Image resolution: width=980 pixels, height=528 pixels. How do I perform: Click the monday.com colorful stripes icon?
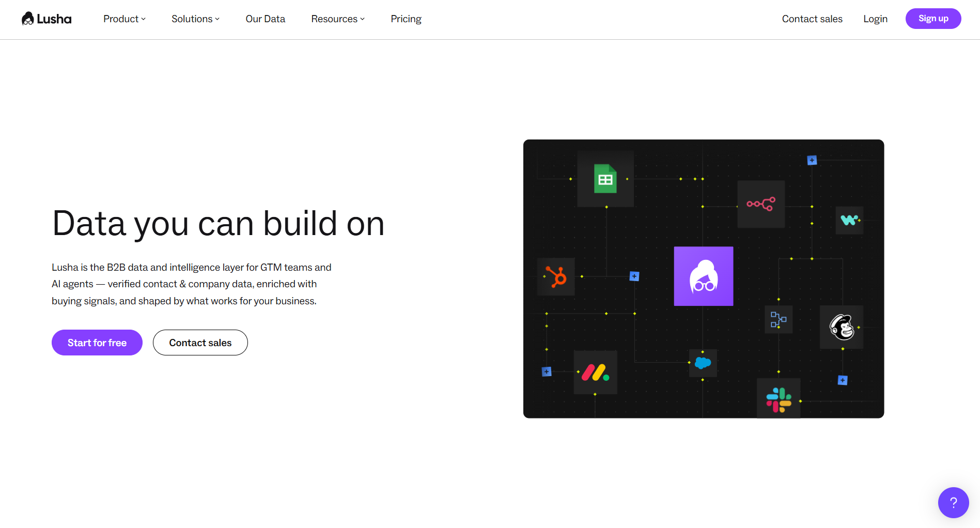tap(596, 372)
